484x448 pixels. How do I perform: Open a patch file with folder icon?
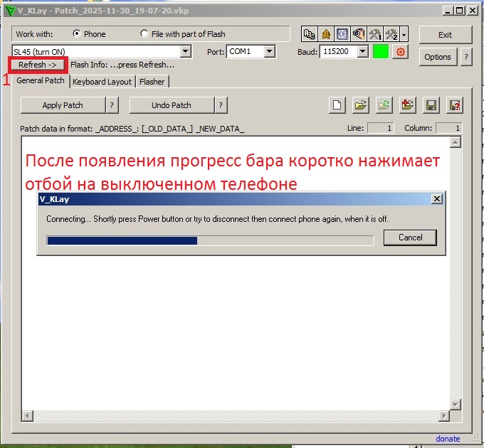tap(361, 105)
